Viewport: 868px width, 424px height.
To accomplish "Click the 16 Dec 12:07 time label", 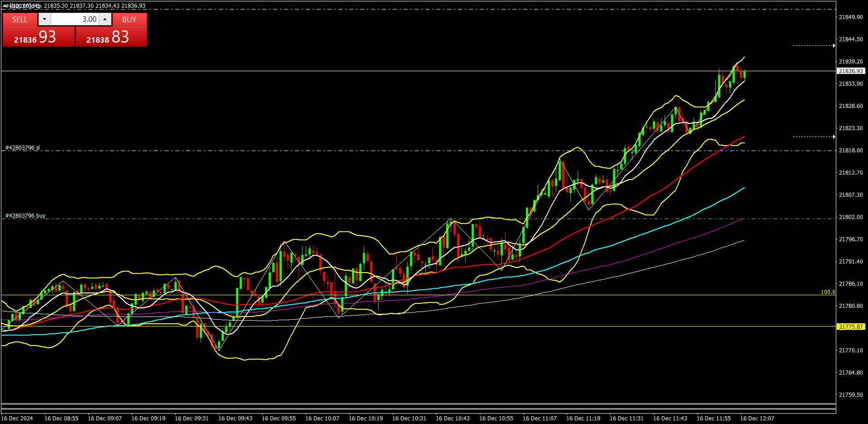I will point(757,419).
